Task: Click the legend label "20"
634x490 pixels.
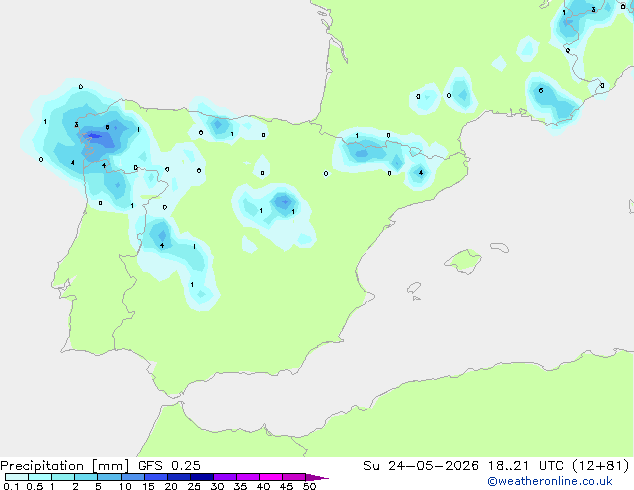Action: pyautogui.click(x=171, y=486)
